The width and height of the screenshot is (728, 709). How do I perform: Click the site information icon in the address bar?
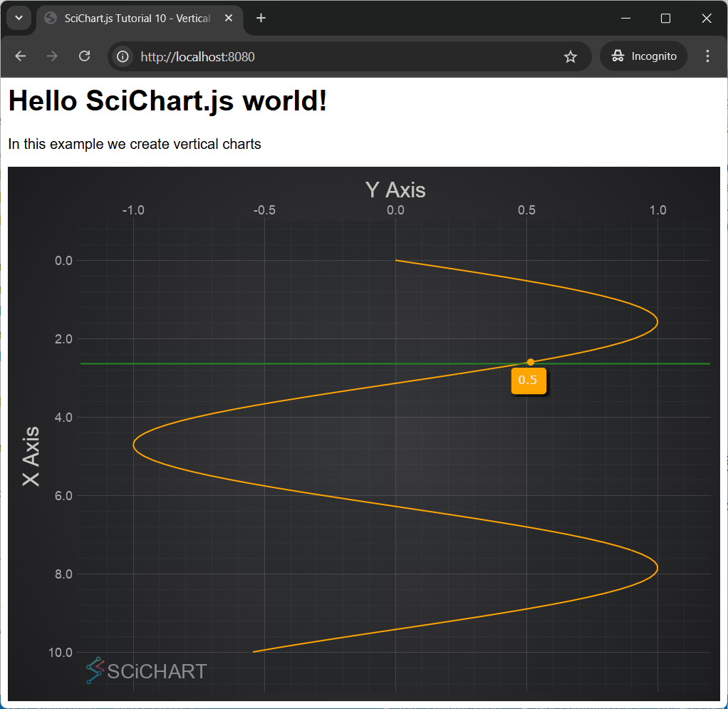click(123, 56)
